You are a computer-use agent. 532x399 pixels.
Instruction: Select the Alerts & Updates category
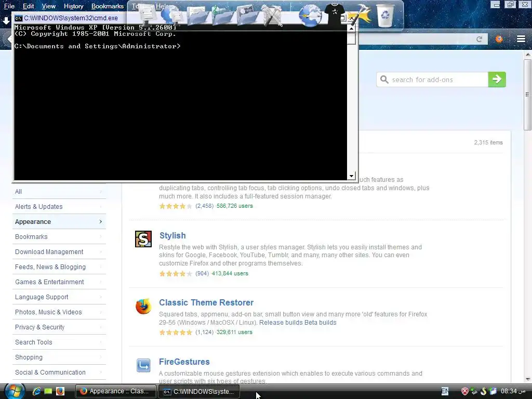59,206
